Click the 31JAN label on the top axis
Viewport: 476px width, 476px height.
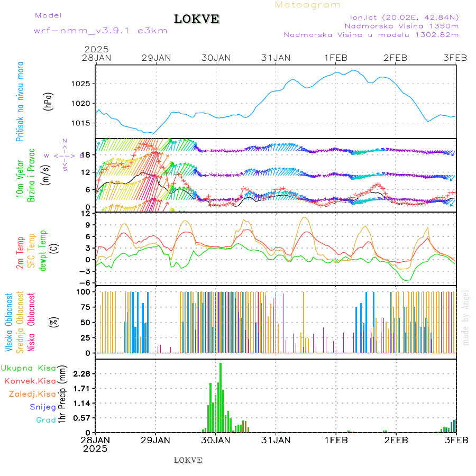tap(276, 58)
